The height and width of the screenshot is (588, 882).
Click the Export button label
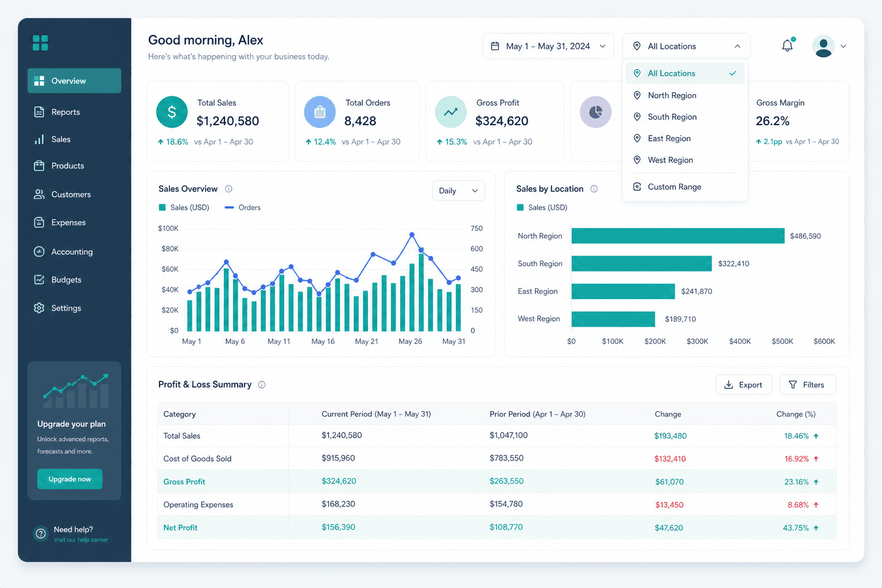[x=751, y=385]
